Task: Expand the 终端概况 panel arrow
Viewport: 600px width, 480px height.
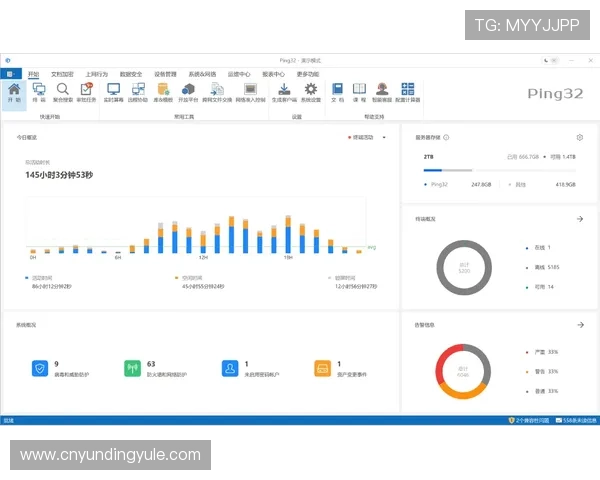Action: coord(580,219)
